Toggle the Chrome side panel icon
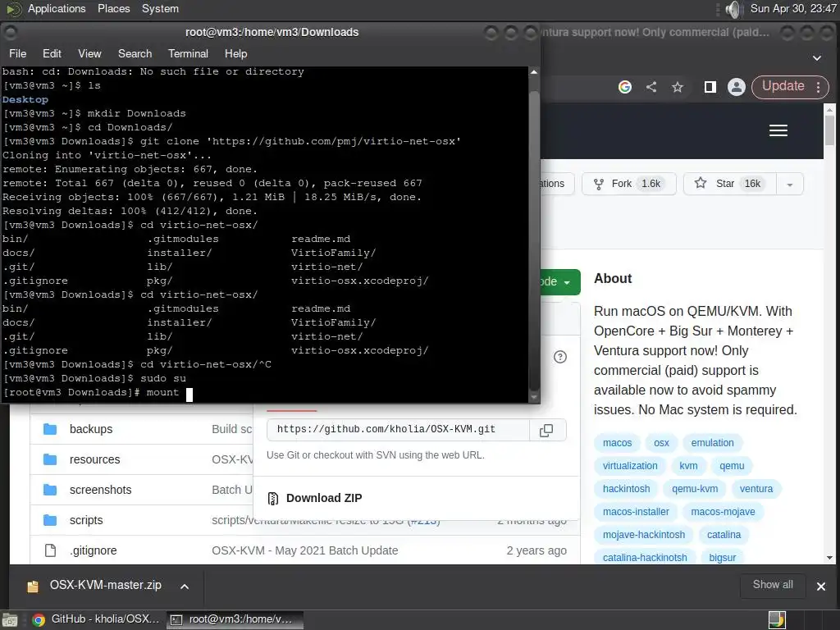 (x=710, y=87)
